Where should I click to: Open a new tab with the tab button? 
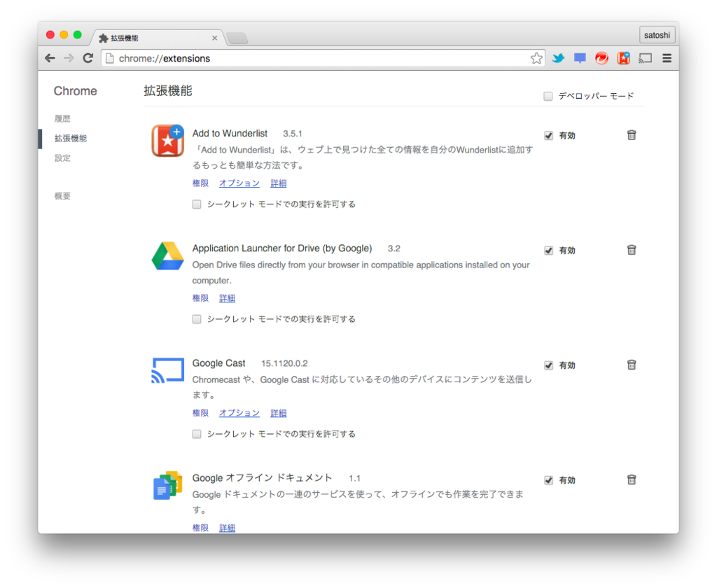(x=237, y=38)
